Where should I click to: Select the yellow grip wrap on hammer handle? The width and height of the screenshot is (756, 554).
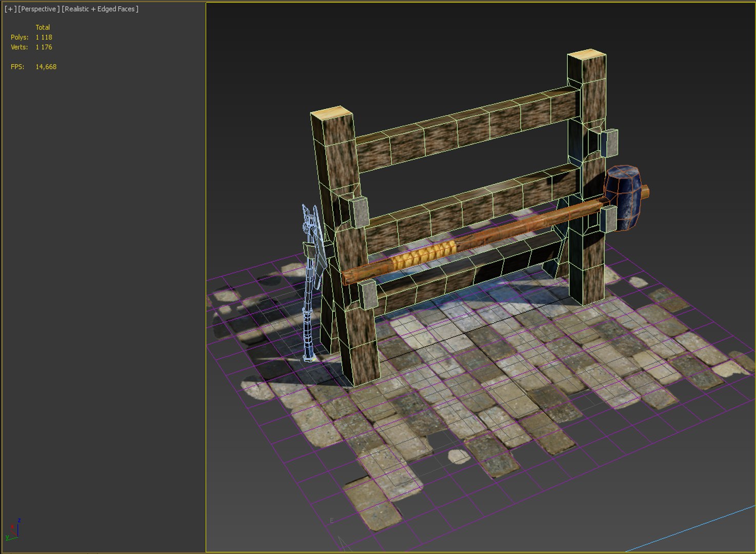(424, 255)
